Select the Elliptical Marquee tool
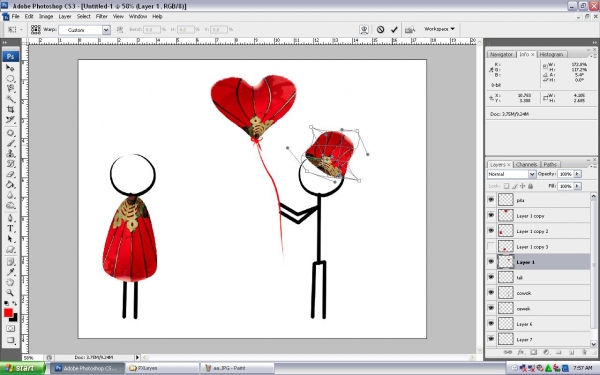The image size is (600, 375). 10,78
